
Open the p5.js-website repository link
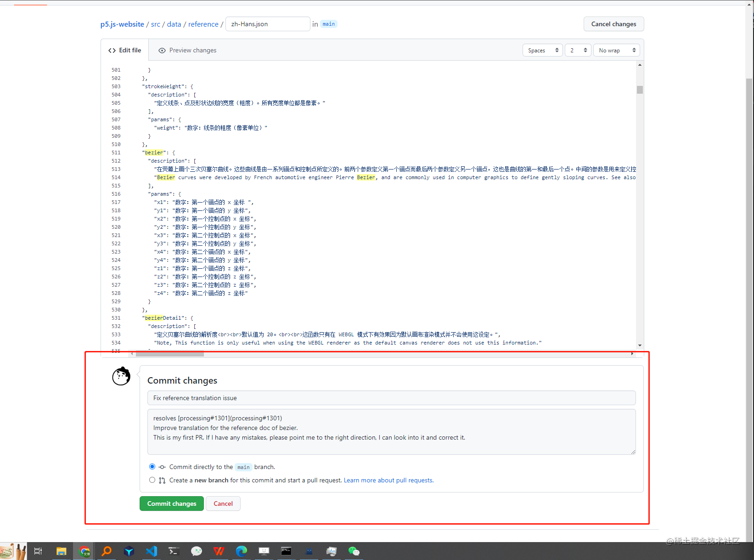coord(122,24)
